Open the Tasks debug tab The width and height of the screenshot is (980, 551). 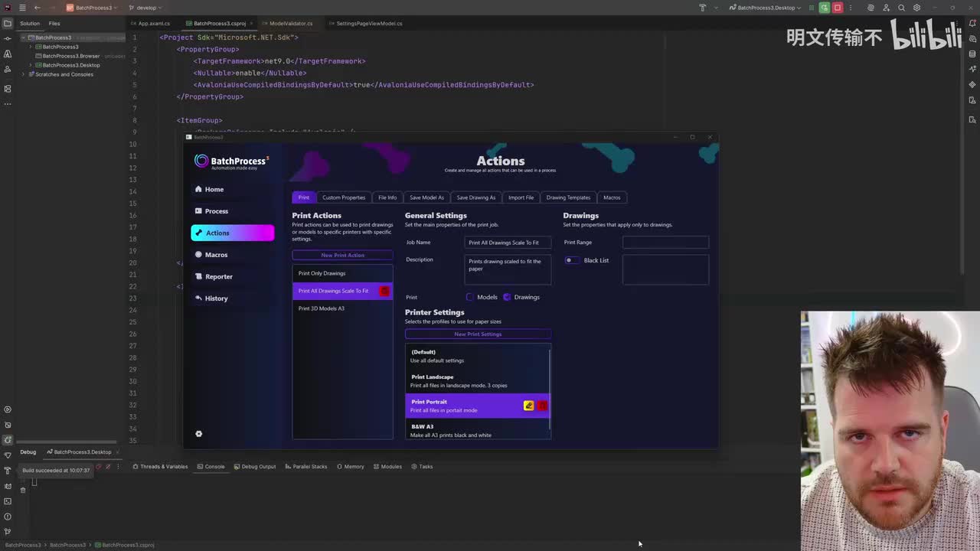[x=422, y=467]
